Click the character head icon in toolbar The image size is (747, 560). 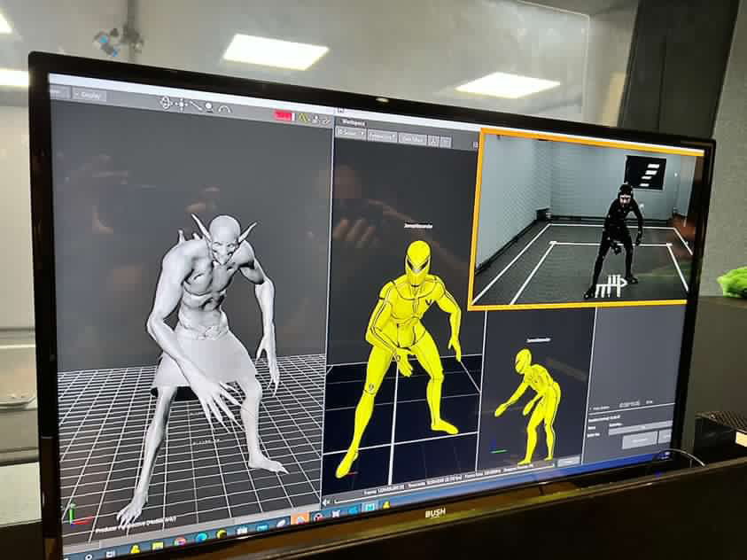click(209, 107)
